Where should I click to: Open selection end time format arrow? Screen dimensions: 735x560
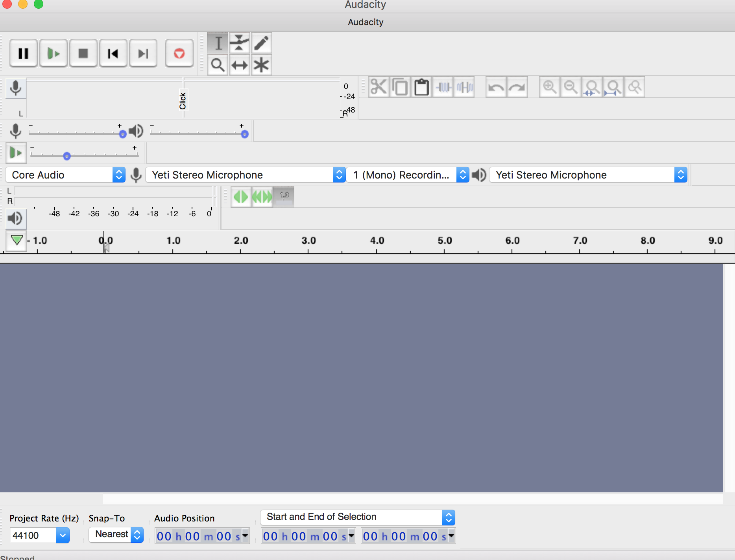pyautogui.click(x=451, y=535)
